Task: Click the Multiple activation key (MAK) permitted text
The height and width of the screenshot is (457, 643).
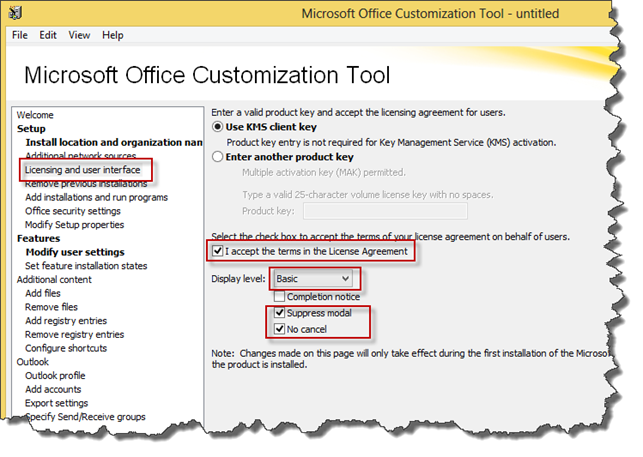Action: (x=324, y=173)
